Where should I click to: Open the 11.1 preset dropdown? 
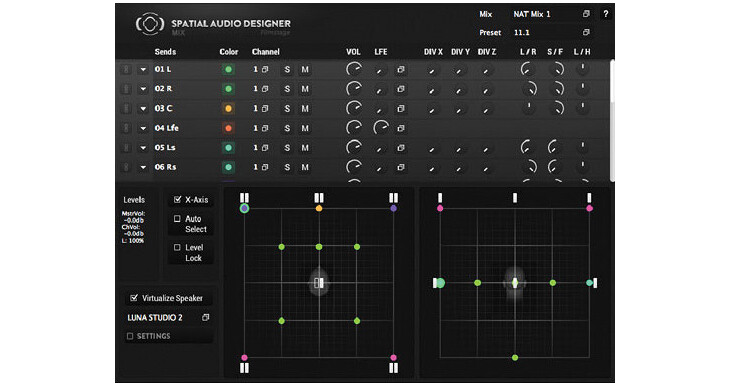coord(552,32)
